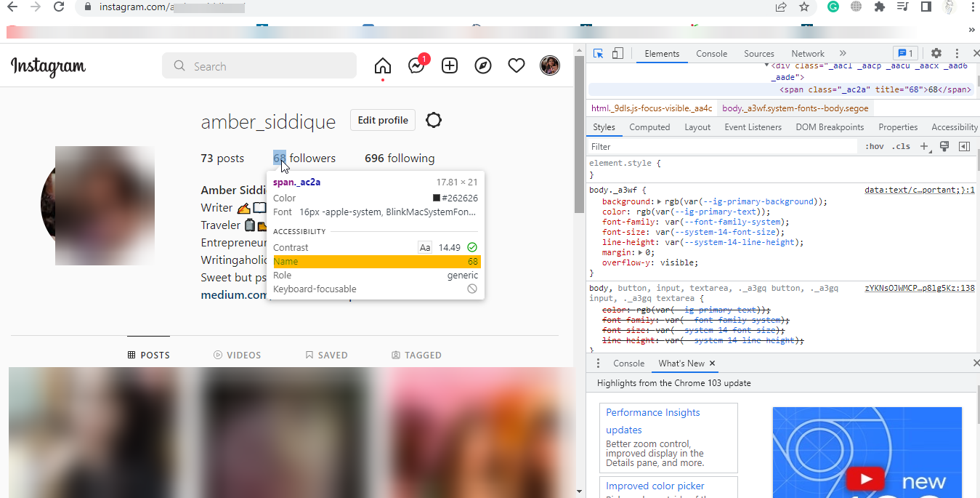980x498 pixels.
Task: Open DOM Breakpoints tab
Action: pos(830,127)
